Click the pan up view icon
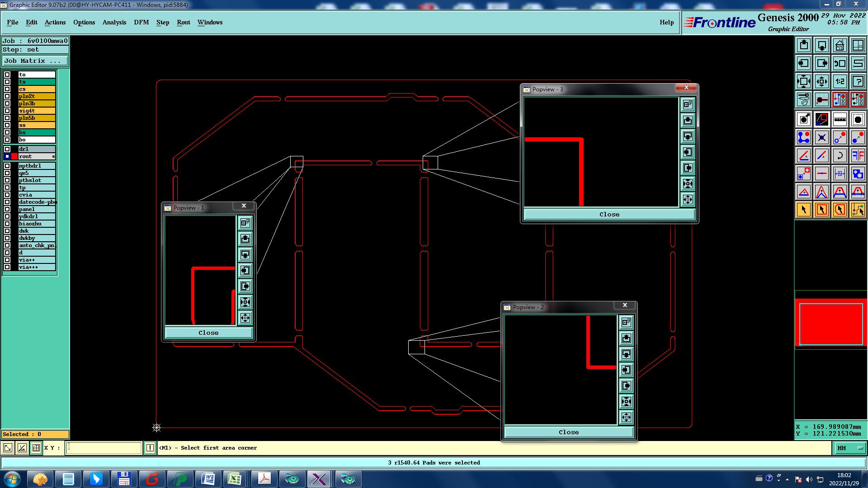Viewport: 868px width, 488px height. click(804, 45)
